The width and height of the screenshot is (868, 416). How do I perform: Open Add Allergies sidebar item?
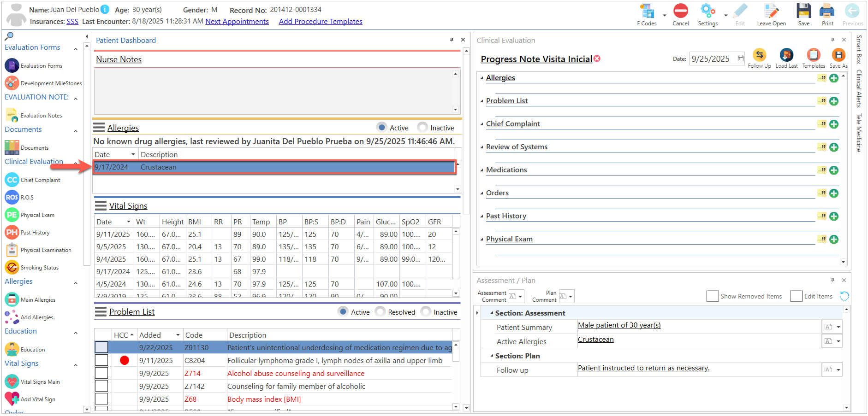[29, 317]
